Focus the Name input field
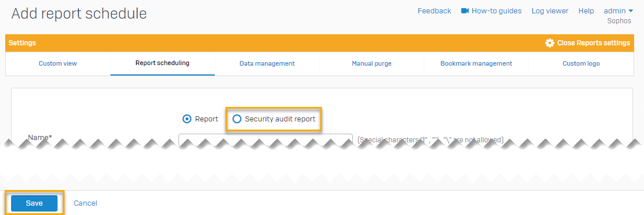 pyautogui.click(x=266, y=139)
